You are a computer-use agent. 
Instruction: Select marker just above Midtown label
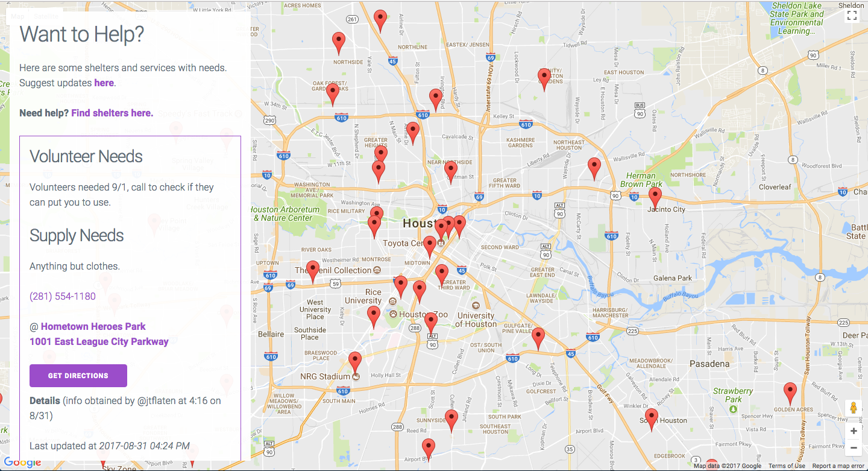pyautogui.click(x=430, y=246)
